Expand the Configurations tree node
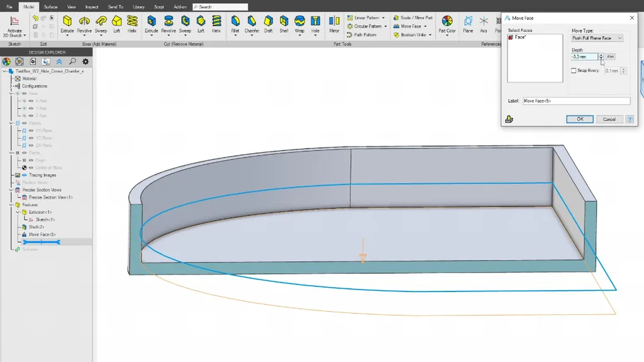644x362 pixels. (11, 86)
